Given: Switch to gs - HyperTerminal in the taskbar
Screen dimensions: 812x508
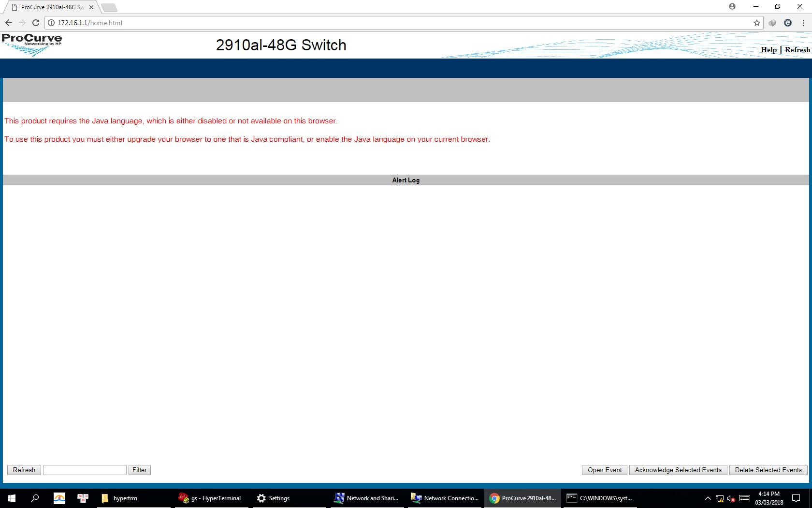Looking at the screenshot, I should (210, 498).
